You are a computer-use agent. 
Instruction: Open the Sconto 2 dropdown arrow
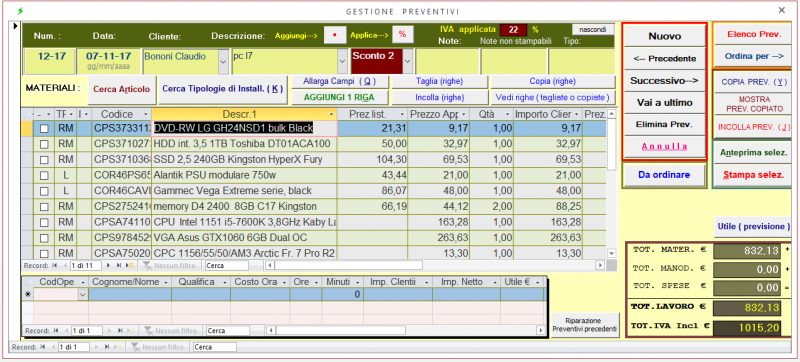407,62
